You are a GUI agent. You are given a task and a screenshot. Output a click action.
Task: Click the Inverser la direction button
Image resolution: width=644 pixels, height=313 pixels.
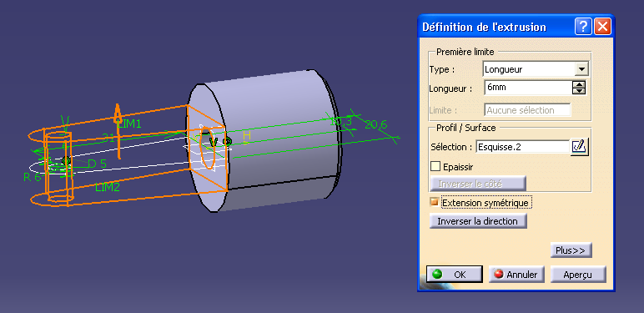[x=478, y=221]
